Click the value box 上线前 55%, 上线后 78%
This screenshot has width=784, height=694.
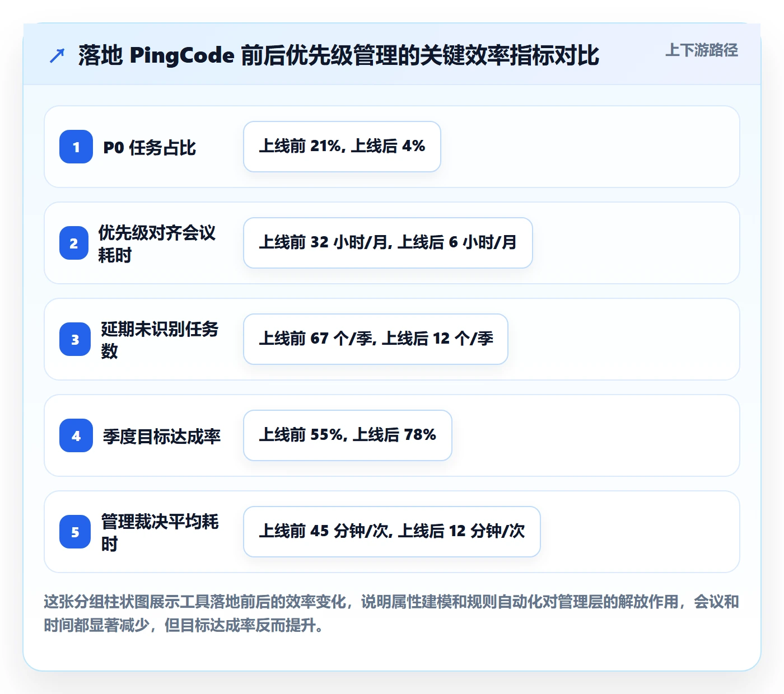click(348, 435)
